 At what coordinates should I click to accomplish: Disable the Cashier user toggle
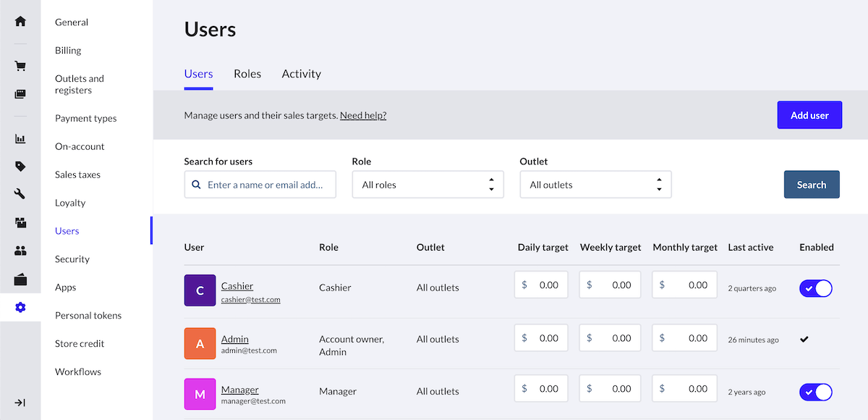click(815, 288)
